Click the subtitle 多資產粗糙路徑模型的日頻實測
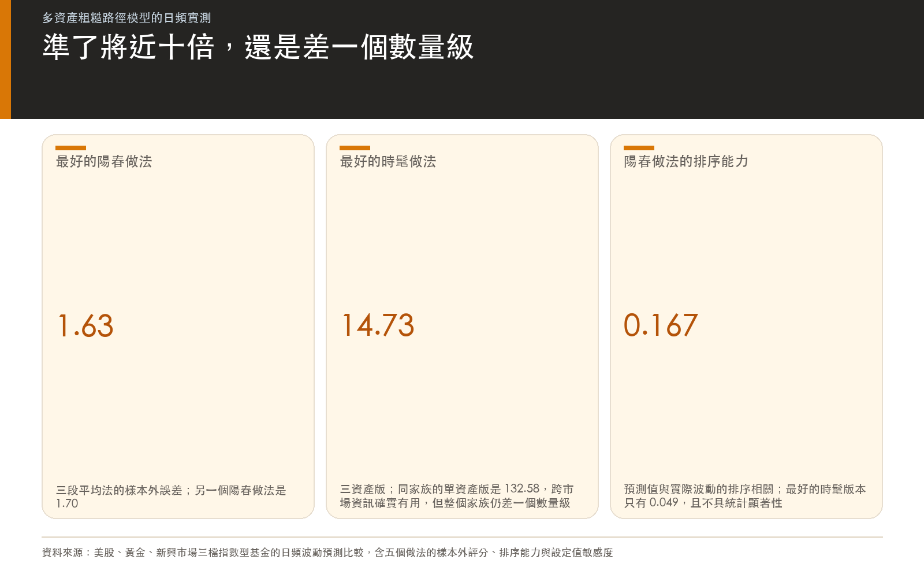Screen dimensions: 924x578 coord(126,18)
